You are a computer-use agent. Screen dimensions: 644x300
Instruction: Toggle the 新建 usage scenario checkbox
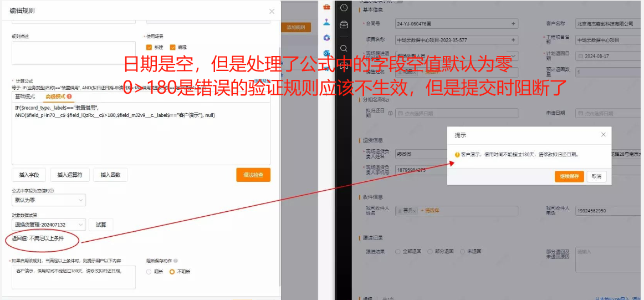[149, 47]
